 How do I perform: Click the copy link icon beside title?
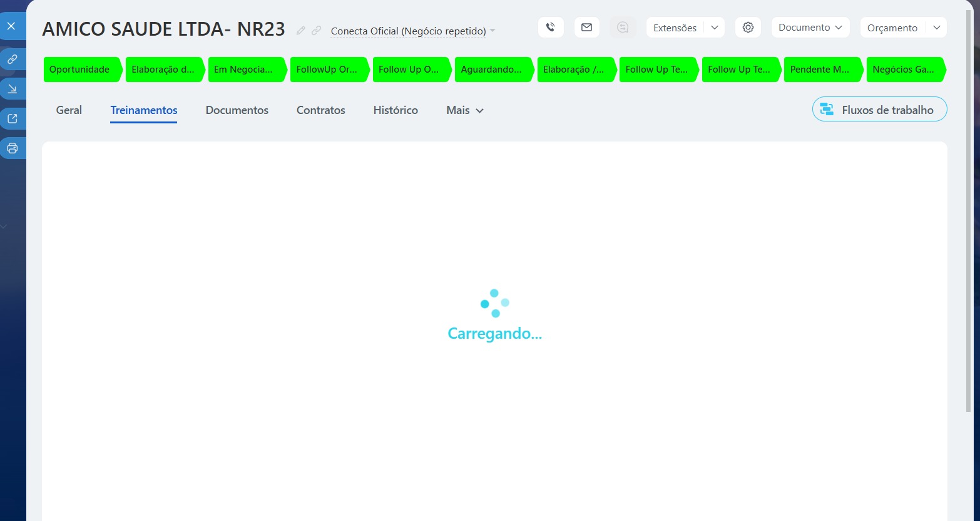[x=317, y=30]
